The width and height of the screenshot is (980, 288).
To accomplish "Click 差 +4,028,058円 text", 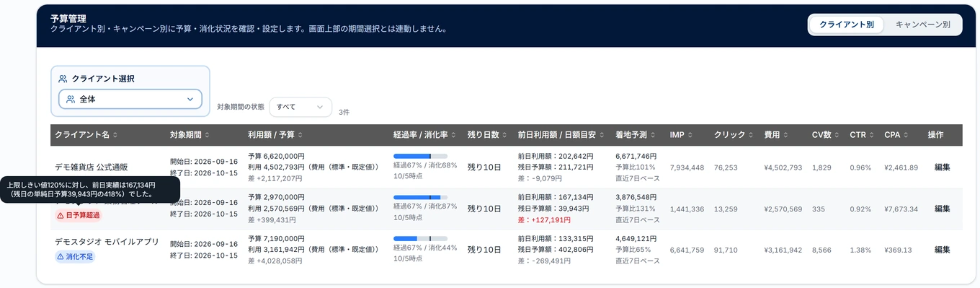I will point(275,261).
